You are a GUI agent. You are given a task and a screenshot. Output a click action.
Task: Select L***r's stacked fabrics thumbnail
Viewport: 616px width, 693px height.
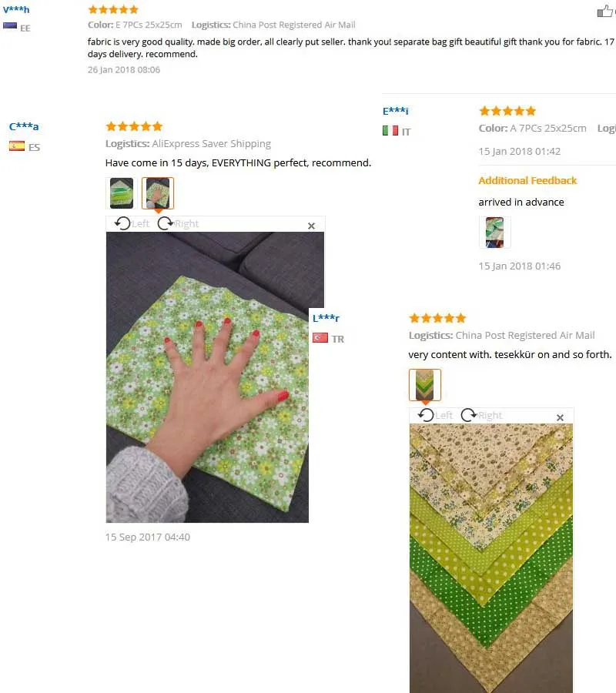pos(425,385)
